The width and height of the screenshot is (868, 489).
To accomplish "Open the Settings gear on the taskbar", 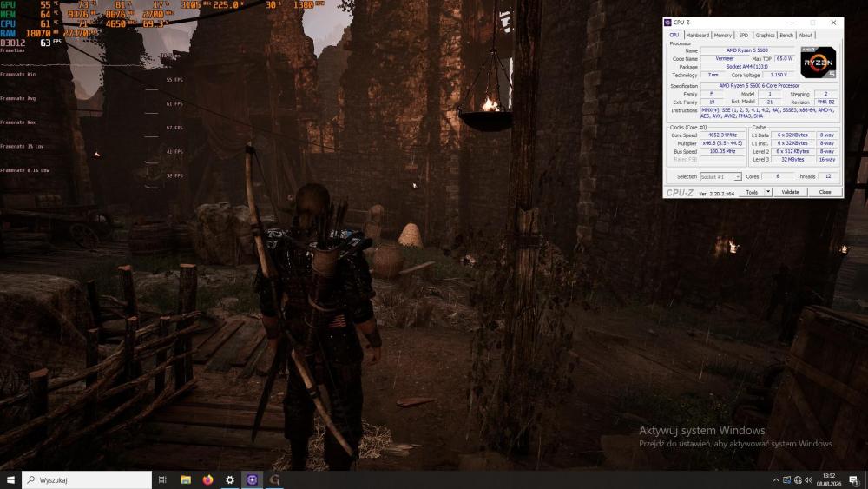I will 230,479.
